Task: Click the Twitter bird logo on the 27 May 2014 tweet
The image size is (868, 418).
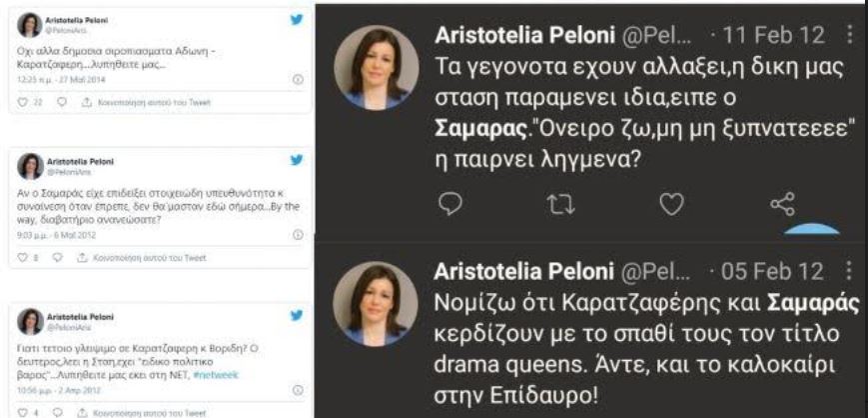Action: (x=297, y=19)
